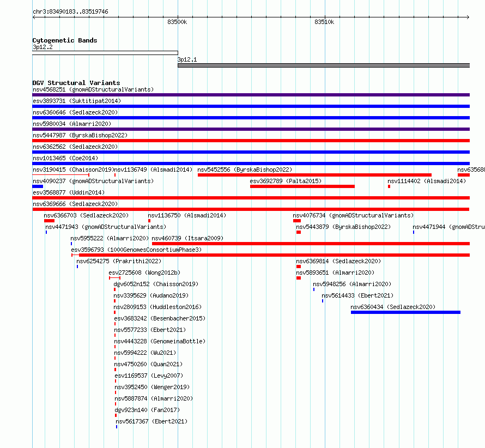Click the nsv4471944 gnomAD label
This screenshot has width=485, height=448.
pyautogui.click(x=449, y=227)
